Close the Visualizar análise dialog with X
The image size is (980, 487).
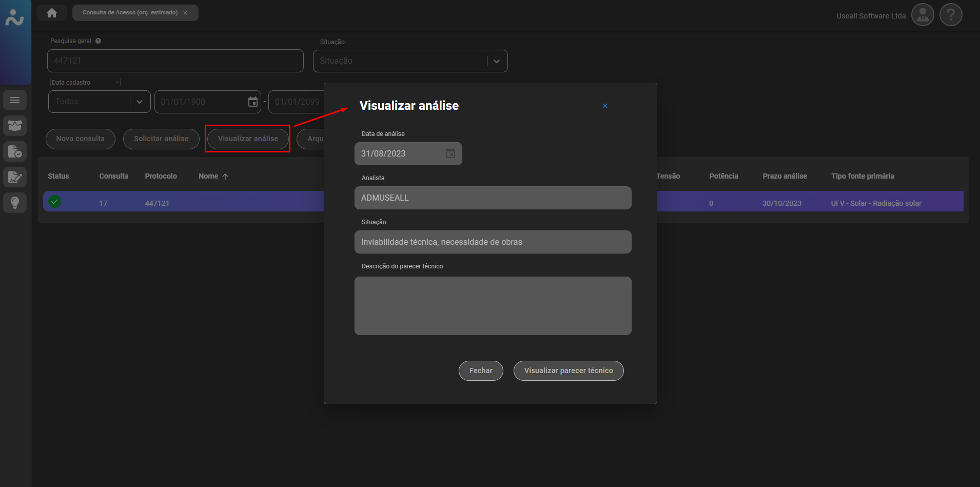pyautogui.click(x=605, y=106)
